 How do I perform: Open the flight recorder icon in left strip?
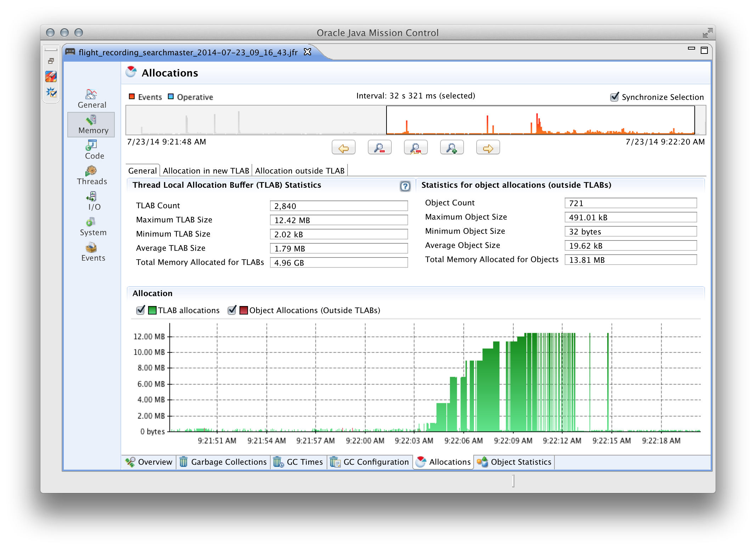tap(51, 76)
